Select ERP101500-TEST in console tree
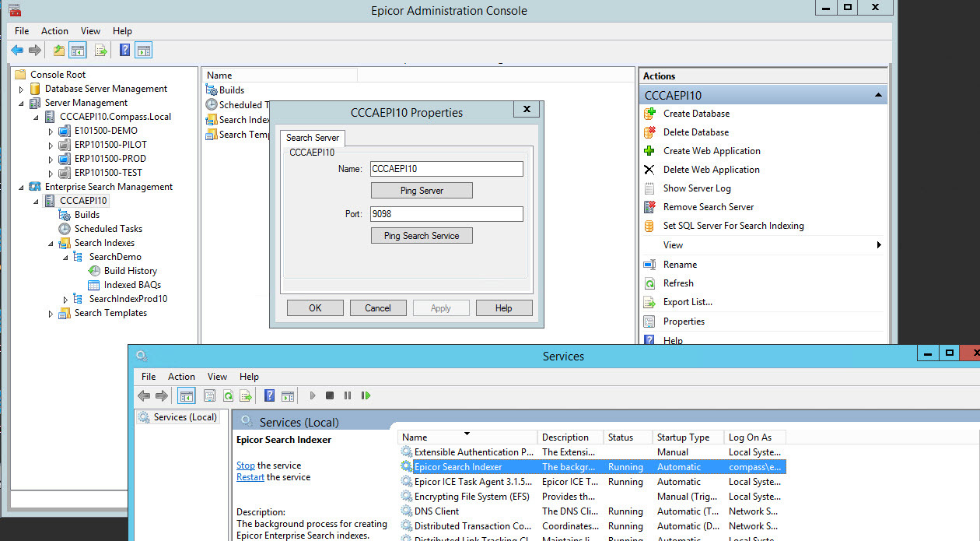The width and height of the screenshot is (980, 541). (x=108, y=173)
